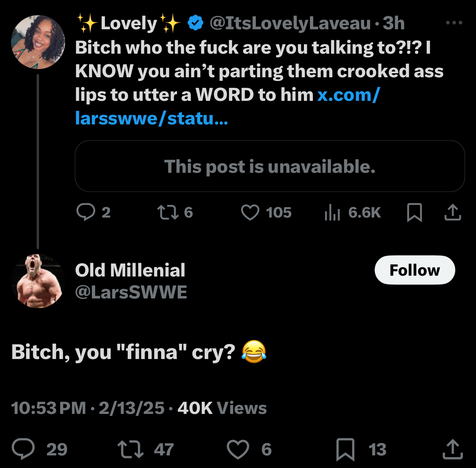Open Old Millenial's profile picture
This screenshot has height=468, width=476.
38,281
